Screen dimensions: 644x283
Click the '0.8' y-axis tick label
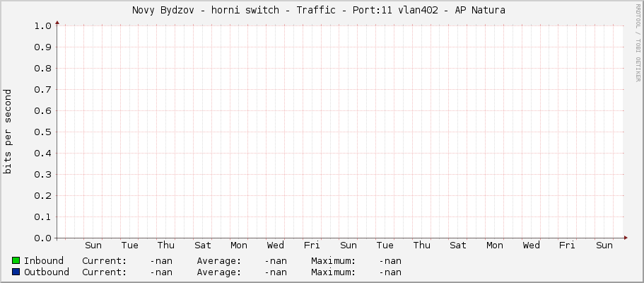[x=42, y=69]
